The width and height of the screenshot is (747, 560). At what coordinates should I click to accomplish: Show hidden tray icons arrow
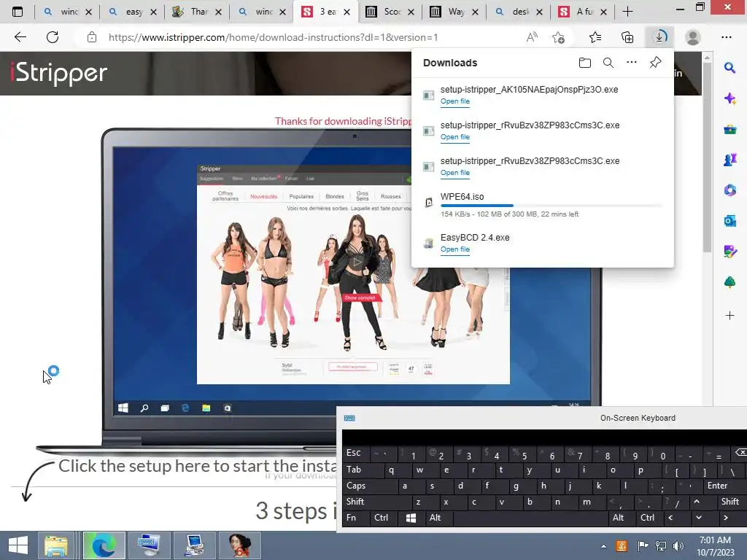(603, 546)
